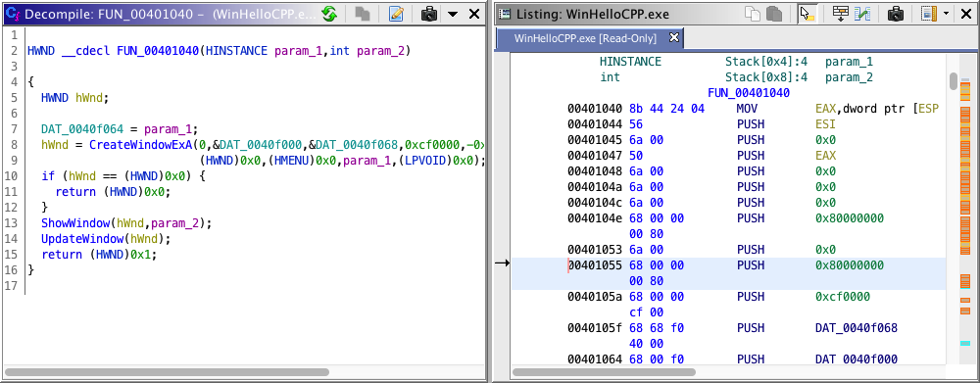The image size is (980, 383).
Task: Click the FUN_00401040 label in the Listing
Action: pos(749,93)
